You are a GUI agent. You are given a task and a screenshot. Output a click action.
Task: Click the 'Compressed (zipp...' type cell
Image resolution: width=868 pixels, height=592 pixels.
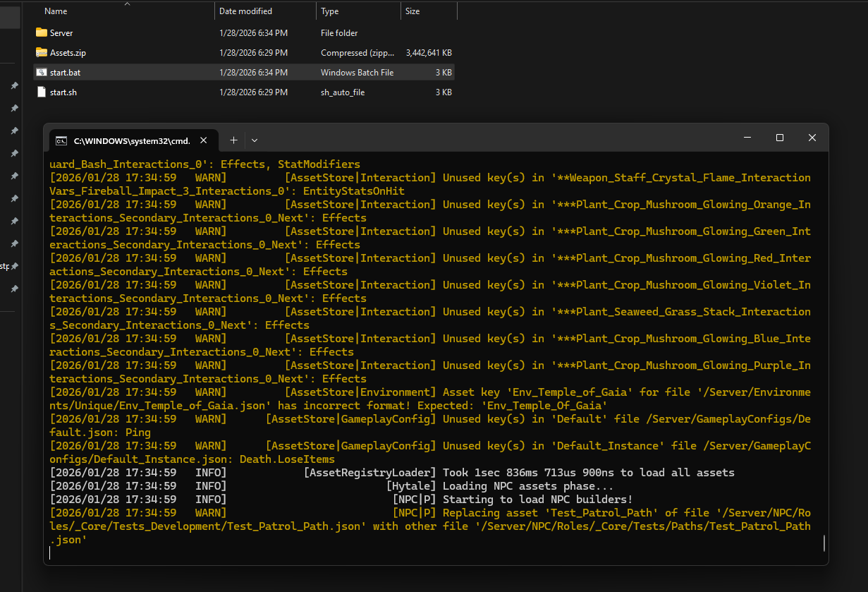(358, 53)
